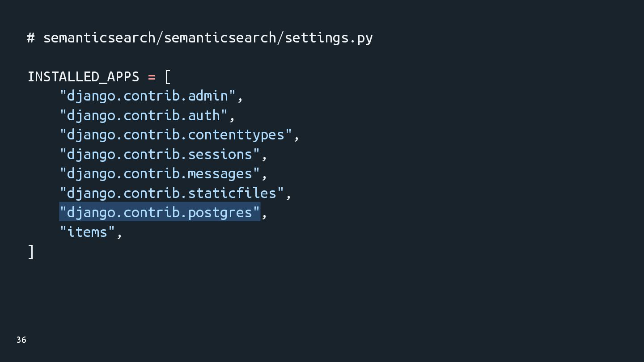The height and width of the screenshot is (362, 644).
Task: Click the "django.contrib.sessions" entry
Action: (160, 155)
